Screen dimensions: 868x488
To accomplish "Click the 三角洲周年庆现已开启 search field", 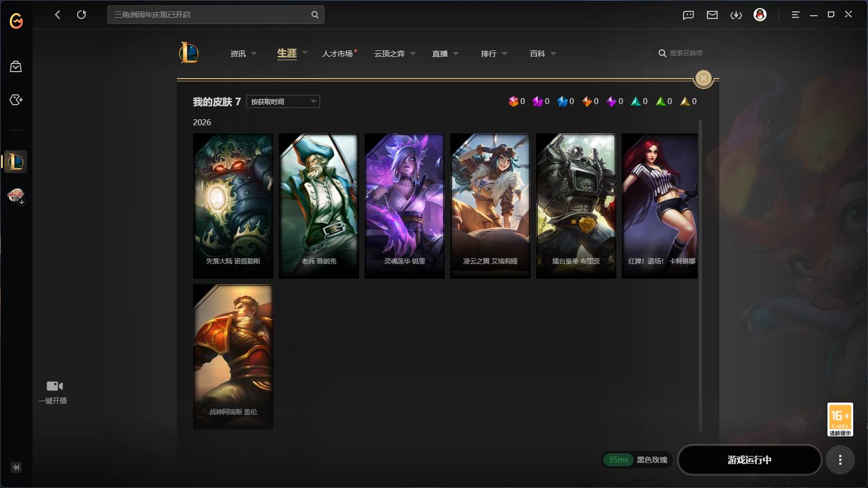I will [x=216, y=15].
